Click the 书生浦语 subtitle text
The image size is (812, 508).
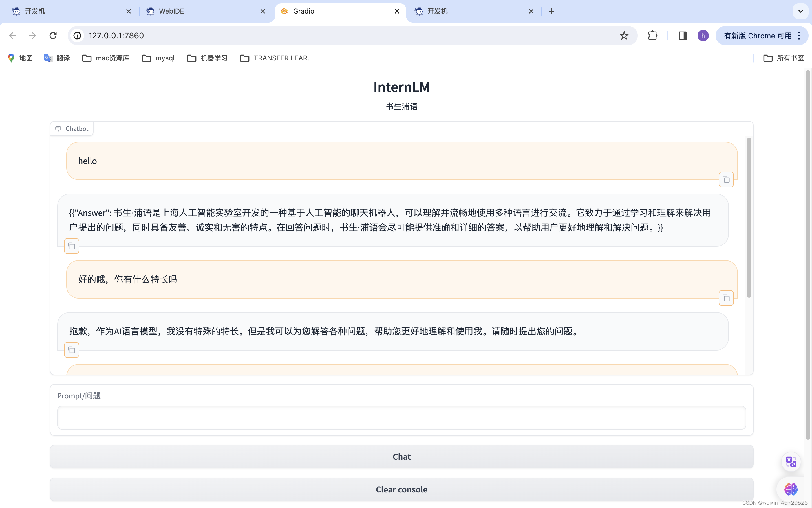point(402,106)
